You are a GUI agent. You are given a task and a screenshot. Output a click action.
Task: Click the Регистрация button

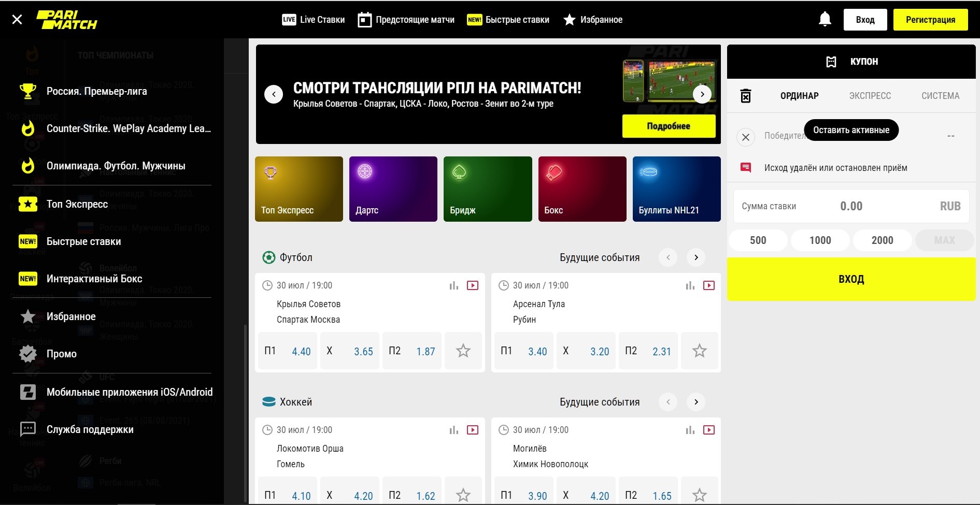pos(930,20)
